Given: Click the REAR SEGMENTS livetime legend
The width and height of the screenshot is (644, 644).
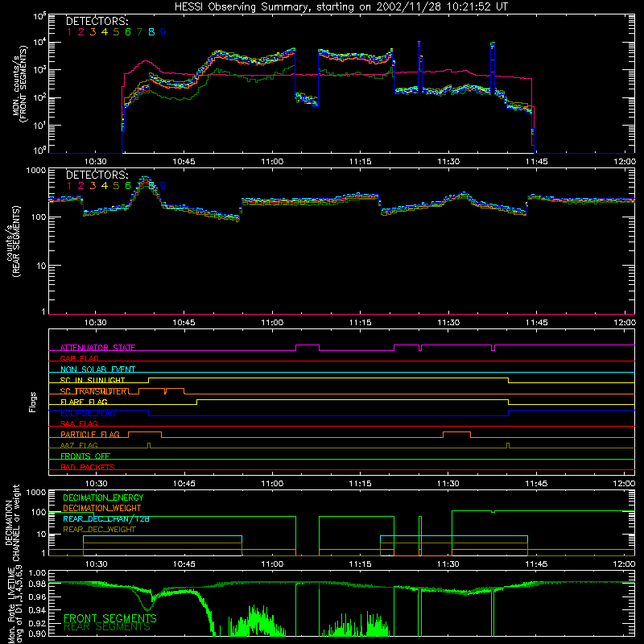Looking at the screenshot, I should 107,627.
